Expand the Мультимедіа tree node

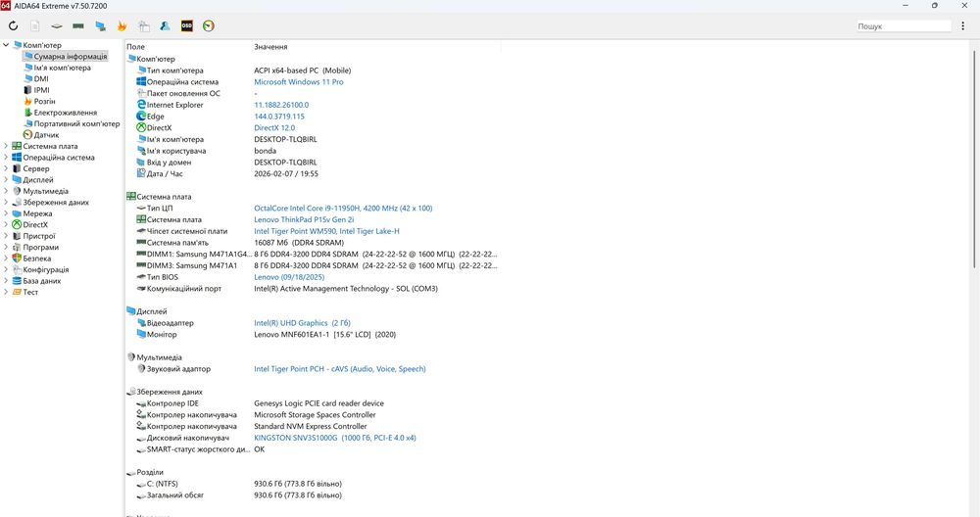tap(6, 191)
